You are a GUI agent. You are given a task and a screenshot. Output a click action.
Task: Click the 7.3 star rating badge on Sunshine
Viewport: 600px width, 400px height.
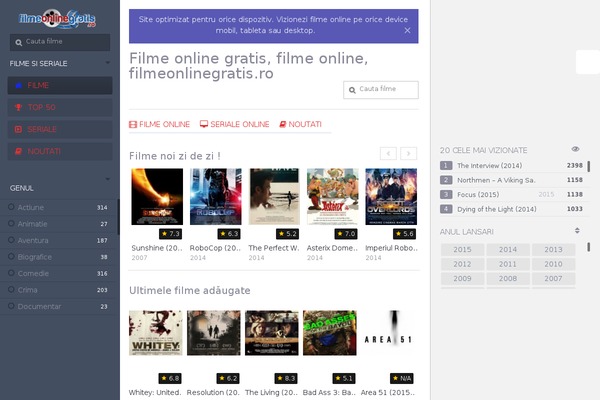[170, 234]
